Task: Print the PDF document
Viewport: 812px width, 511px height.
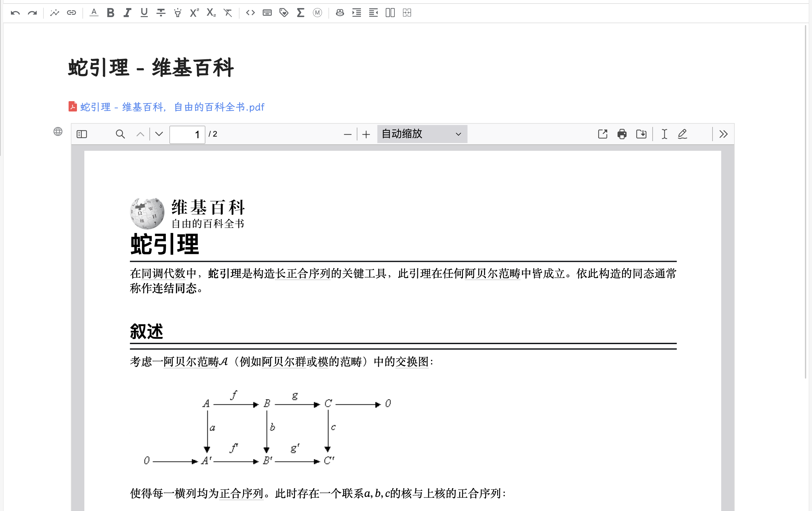Action: [622, 134]
